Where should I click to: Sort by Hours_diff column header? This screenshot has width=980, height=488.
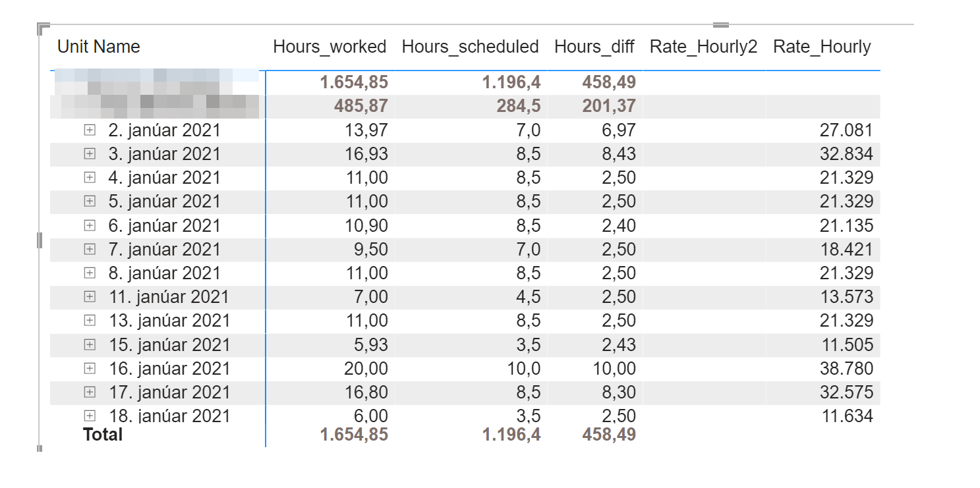pos(594,47)
